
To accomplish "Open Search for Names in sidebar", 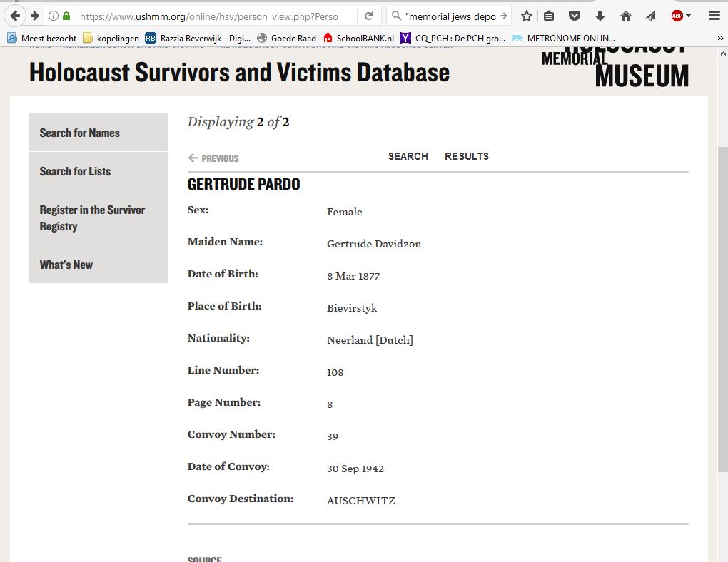I will coord(98,133).
